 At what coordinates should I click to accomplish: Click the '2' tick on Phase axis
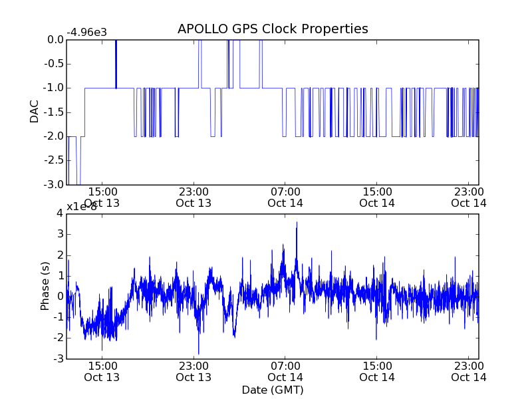[60, 255]
